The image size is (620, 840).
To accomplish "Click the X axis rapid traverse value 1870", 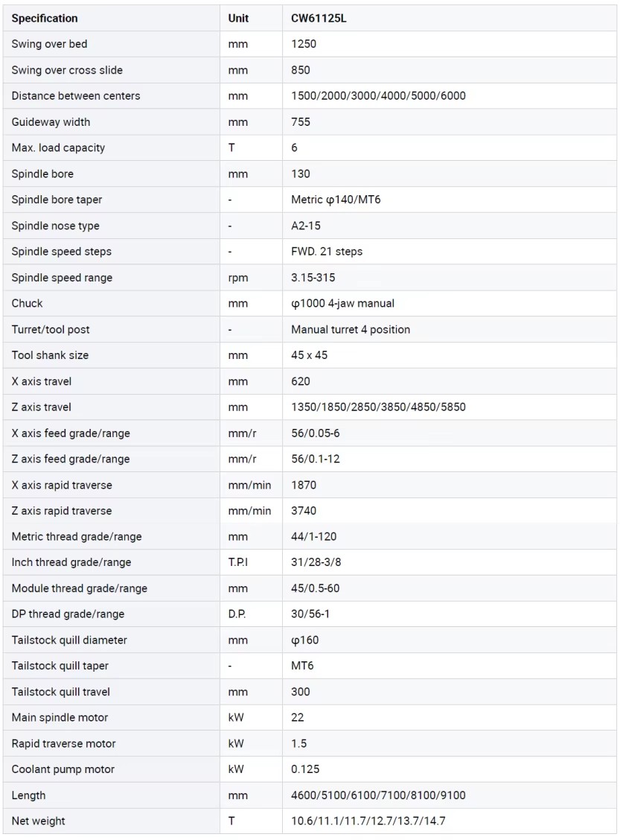I will point(304,485).
